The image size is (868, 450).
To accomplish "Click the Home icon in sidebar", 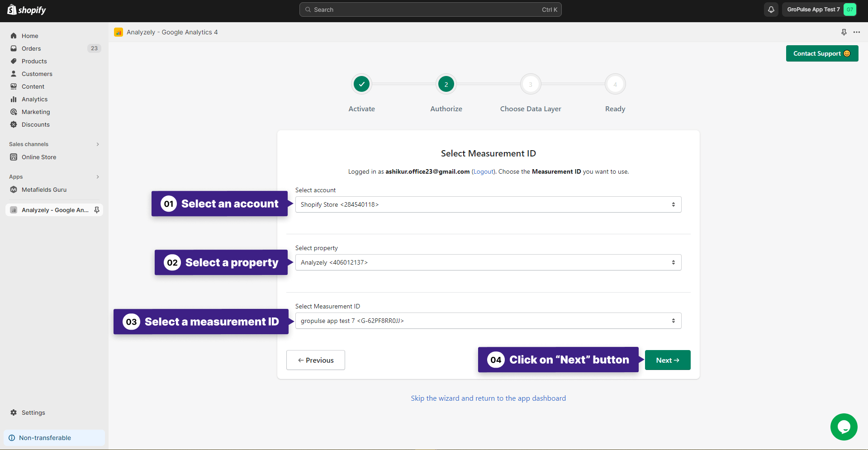I will 14,36.
